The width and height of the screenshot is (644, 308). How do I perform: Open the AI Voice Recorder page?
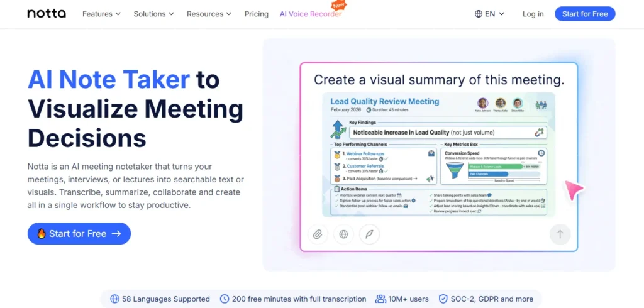(x=311, y=14)
